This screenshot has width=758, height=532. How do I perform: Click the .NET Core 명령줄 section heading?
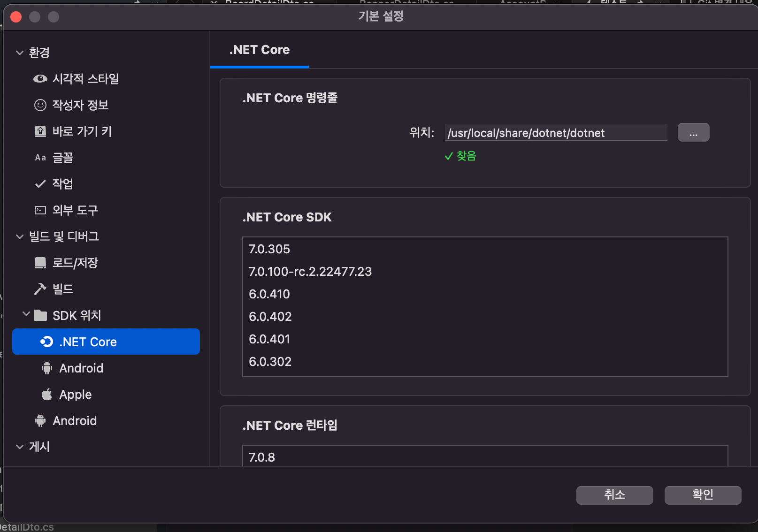(290, 98)
